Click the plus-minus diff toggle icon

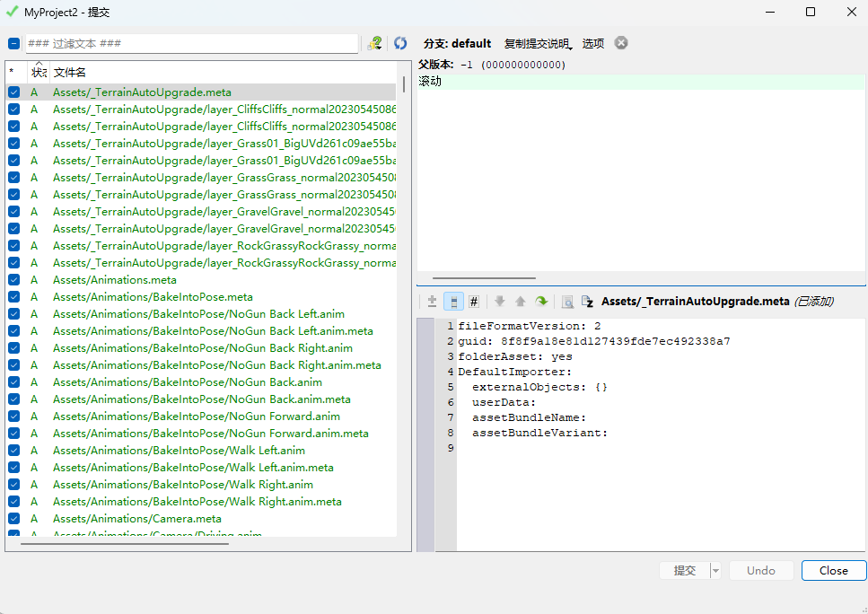[433, 302]
